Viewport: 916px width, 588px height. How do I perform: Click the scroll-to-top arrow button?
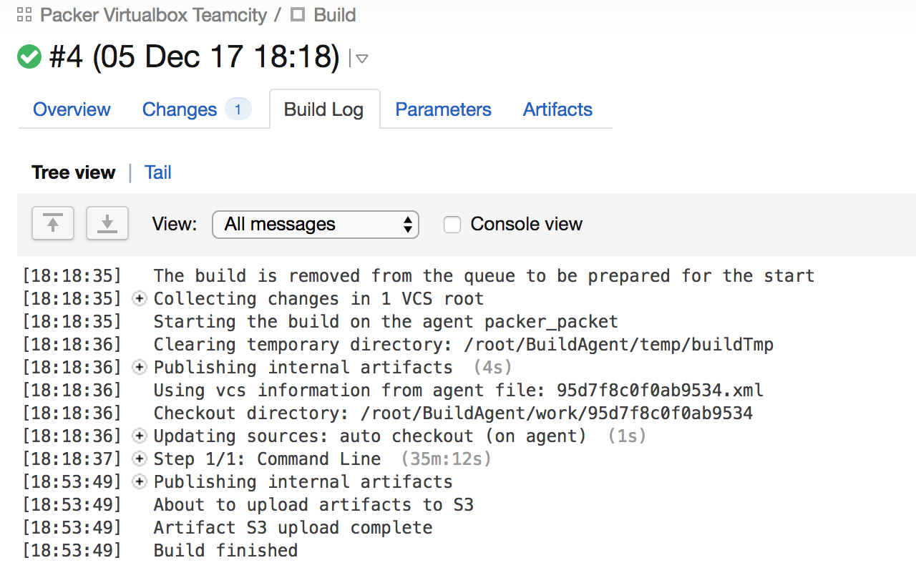(x=53, y=224)
